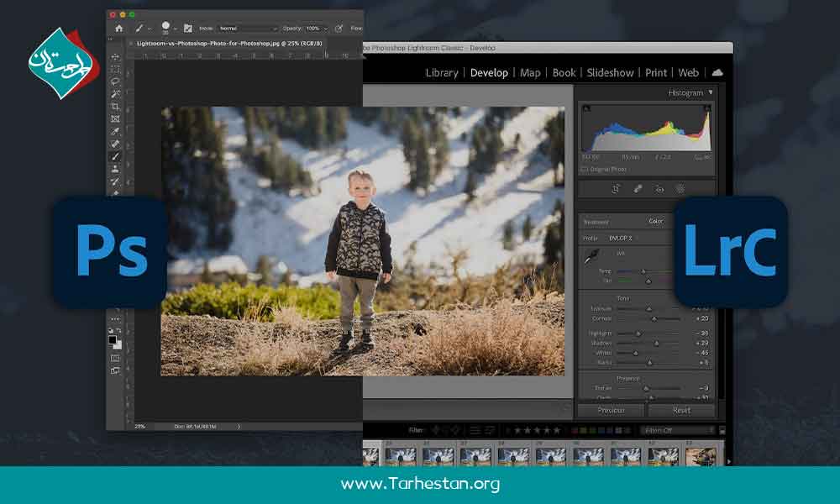The image size is (840, 504).
Task: Open the Profile dropdown in Basic panel
Action: coord(621,239)
